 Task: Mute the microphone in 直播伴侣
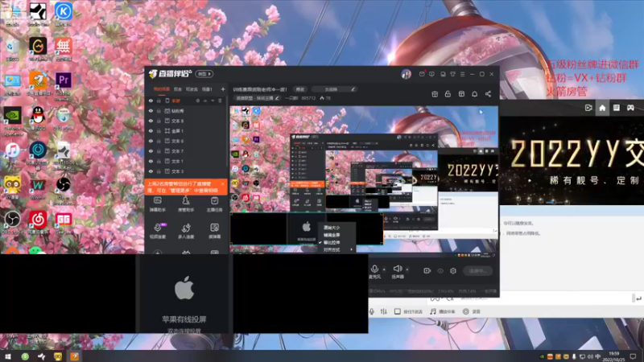[x=374, y=269]
